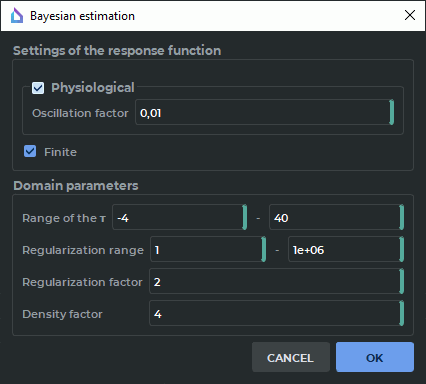This screenshot has height=384, width=426.
Task: Click the spinner handle of Density factor
Action: point(402,313)
